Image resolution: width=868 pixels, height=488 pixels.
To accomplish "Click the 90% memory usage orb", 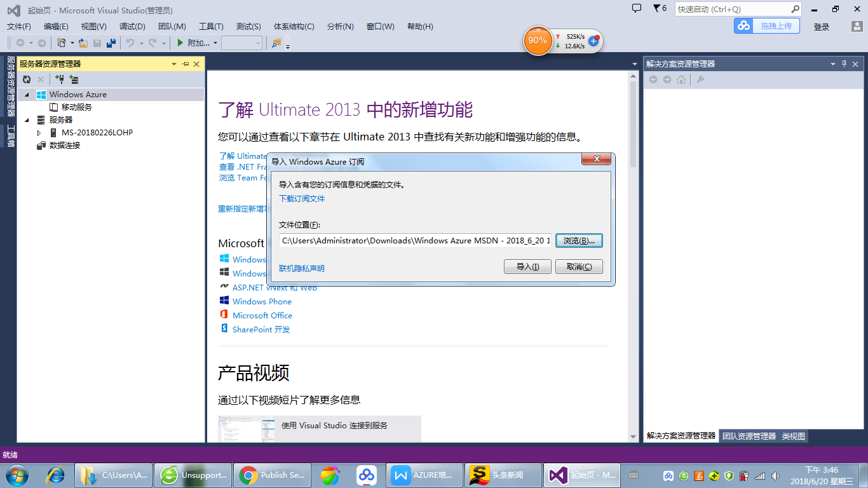I will point(538,40).
